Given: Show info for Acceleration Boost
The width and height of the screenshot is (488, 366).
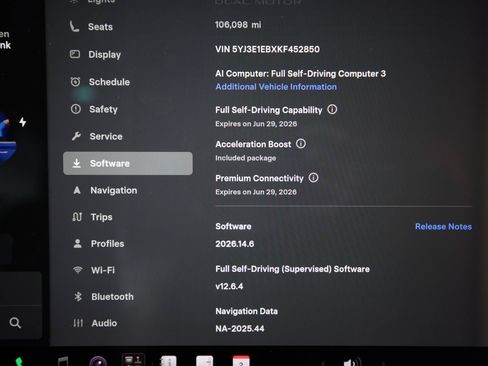Looking at the screenshot, I should tap(301, 144).
